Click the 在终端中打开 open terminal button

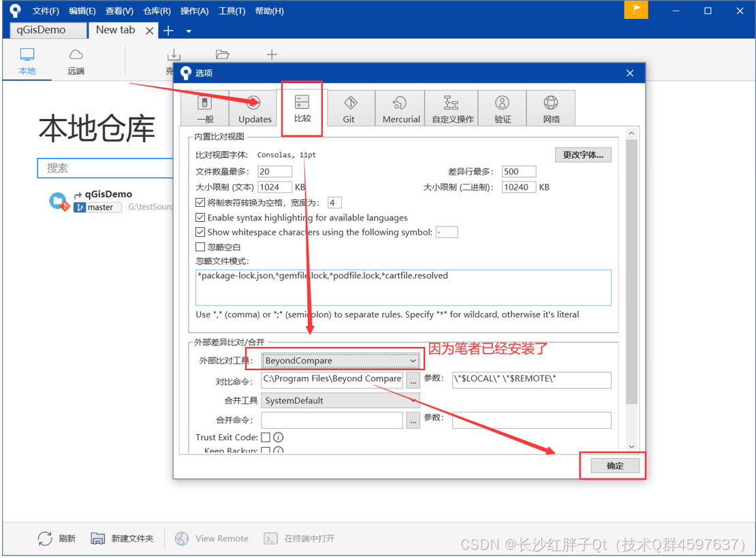pos(300,538)
